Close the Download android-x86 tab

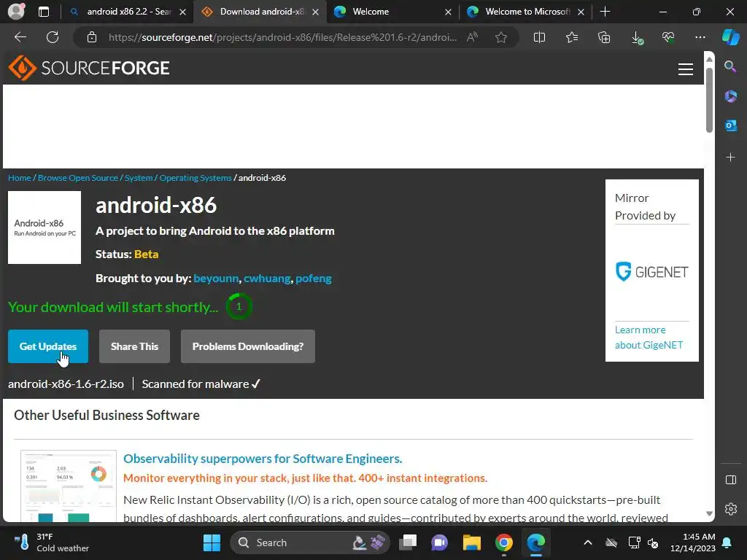(x=315, y=12)
